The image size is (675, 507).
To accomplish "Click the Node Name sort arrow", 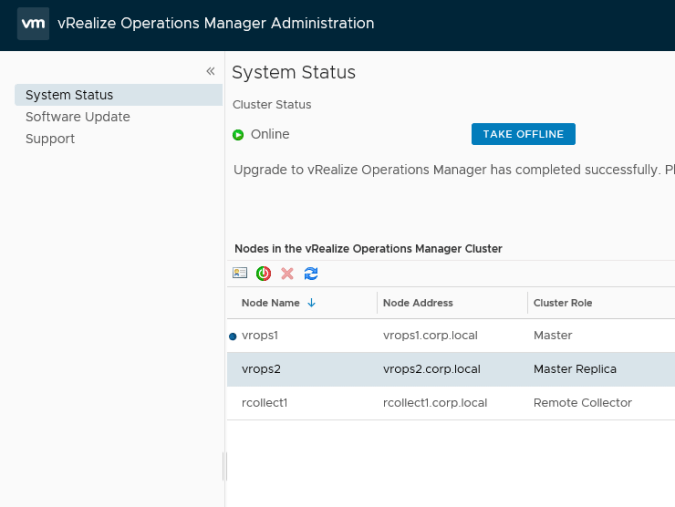I will tap(311, 303).
